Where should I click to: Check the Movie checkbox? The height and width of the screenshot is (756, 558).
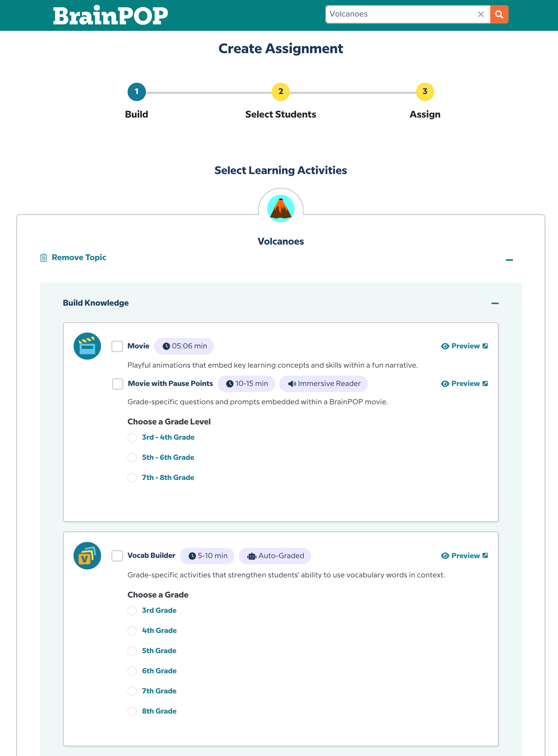coord(117,346)
